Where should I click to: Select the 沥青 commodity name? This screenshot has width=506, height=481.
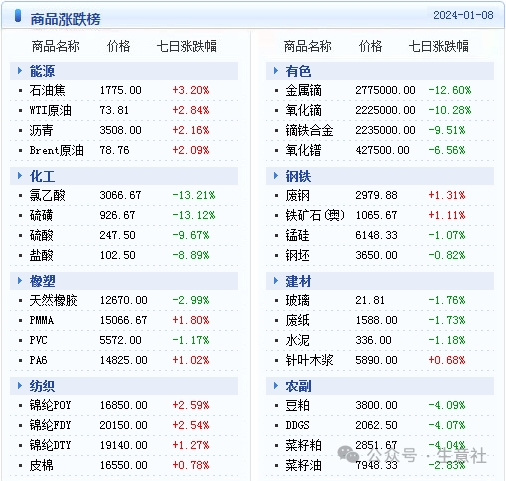[x=41, y=130]
